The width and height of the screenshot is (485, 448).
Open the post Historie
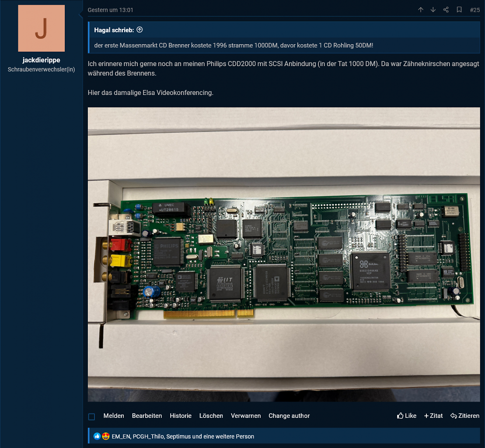(x=181, y=416)
